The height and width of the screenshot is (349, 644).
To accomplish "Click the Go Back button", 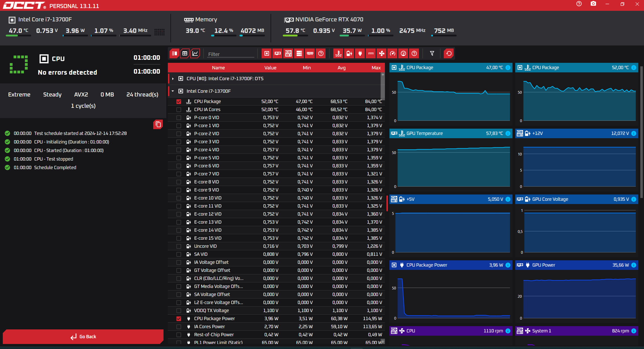I will point(83,337).
